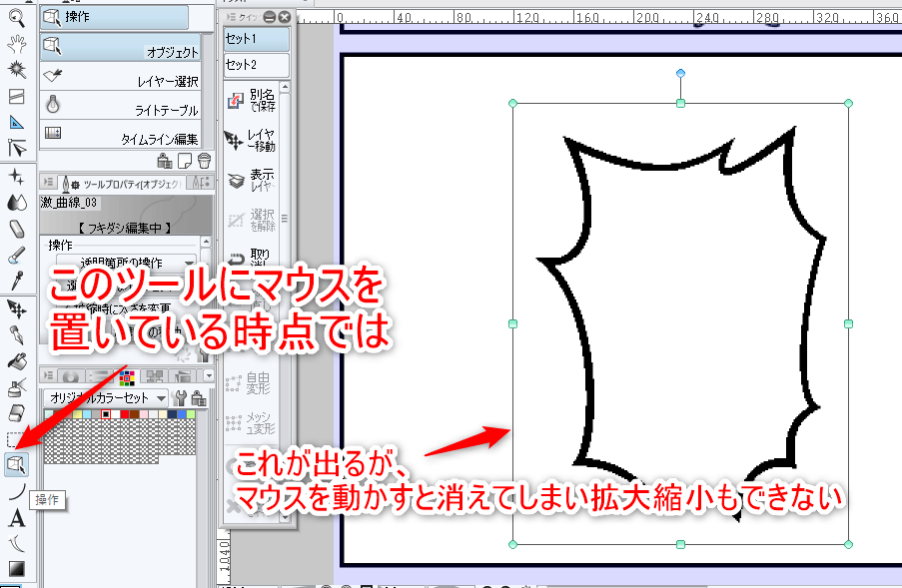Viewport: 902px width, 588px height.
Task: Choose the Eraser tool in toolbar
Action: pyautogui.click(x=16, y=229)
